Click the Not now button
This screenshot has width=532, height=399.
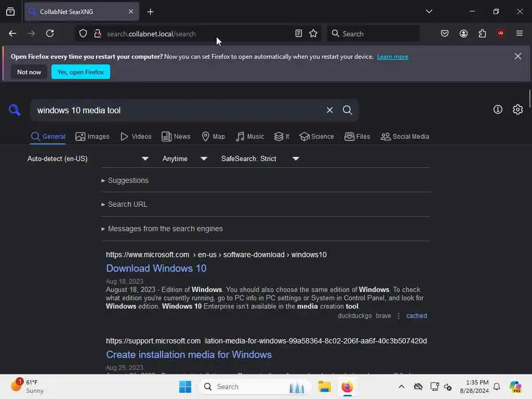coord(29,72)
